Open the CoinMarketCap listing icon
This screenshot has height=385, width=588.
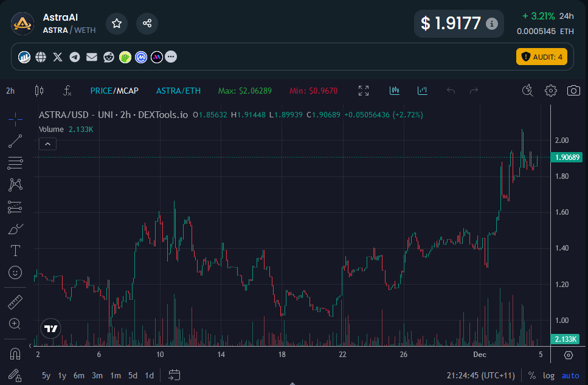point(141,57)
